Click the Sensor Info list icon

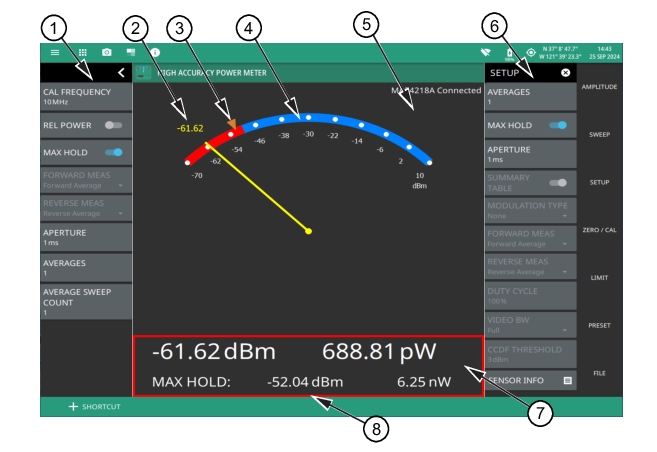coord(568,381)
